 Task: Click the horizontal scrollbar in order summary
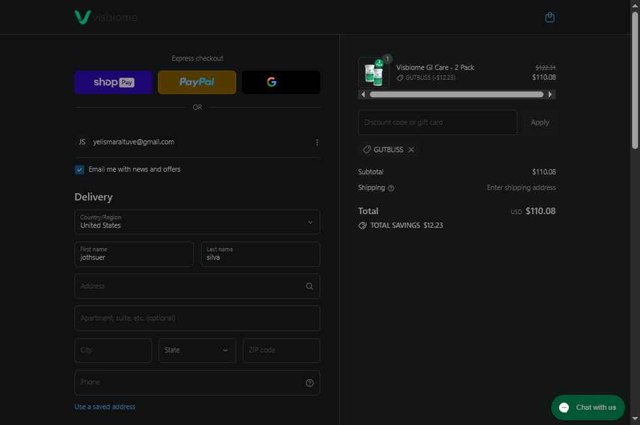456,95
